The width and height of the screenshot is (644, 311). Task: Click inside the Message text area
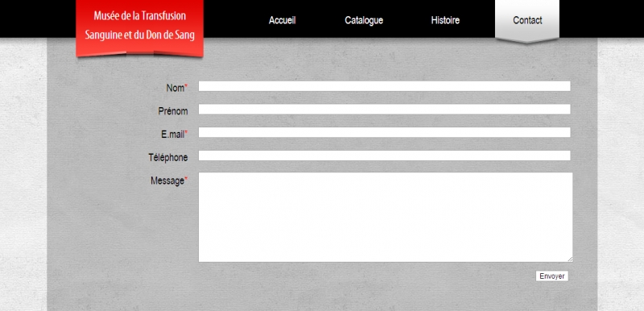pyautogui.click(x=386, y=218)
